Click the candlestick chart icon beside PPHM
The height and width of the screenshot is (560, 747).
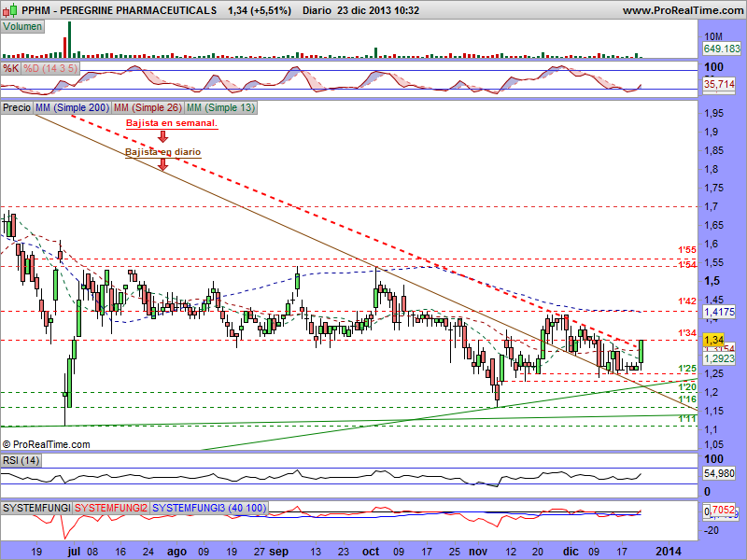pos(10,9)
